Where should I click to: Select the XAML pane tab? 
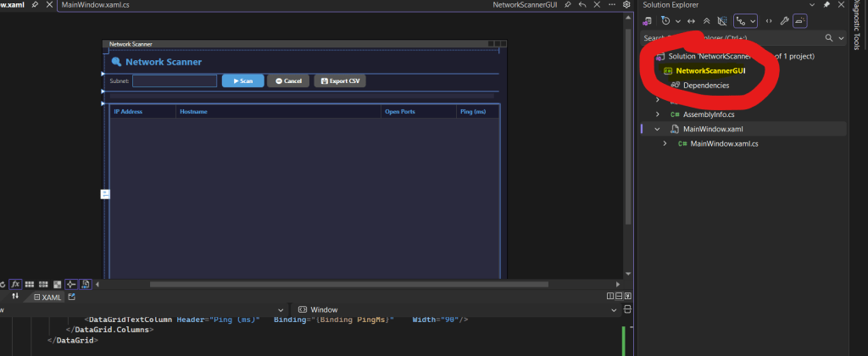[x=47, y=297]
